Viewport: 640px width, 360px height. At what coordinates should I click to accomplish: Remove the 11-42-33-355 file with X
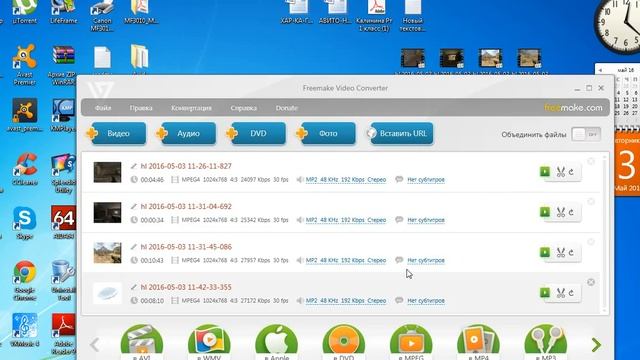(591, 282)
